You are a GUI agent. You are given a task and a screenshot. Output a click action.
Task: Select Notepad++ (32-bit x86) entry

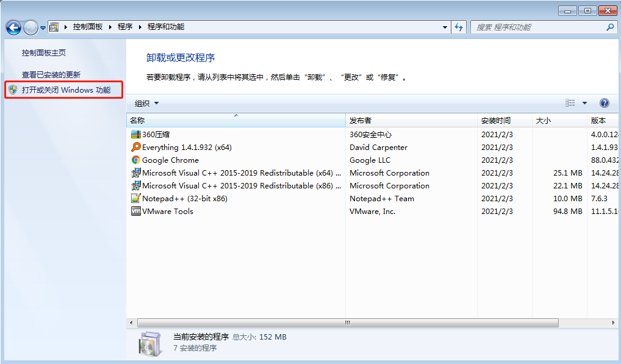tap(185, 199)
